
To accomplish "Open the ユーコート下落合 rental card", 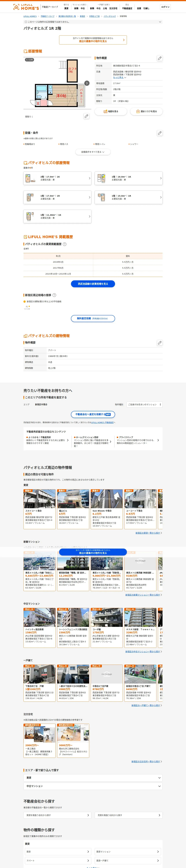I will [x=140, y=509].
